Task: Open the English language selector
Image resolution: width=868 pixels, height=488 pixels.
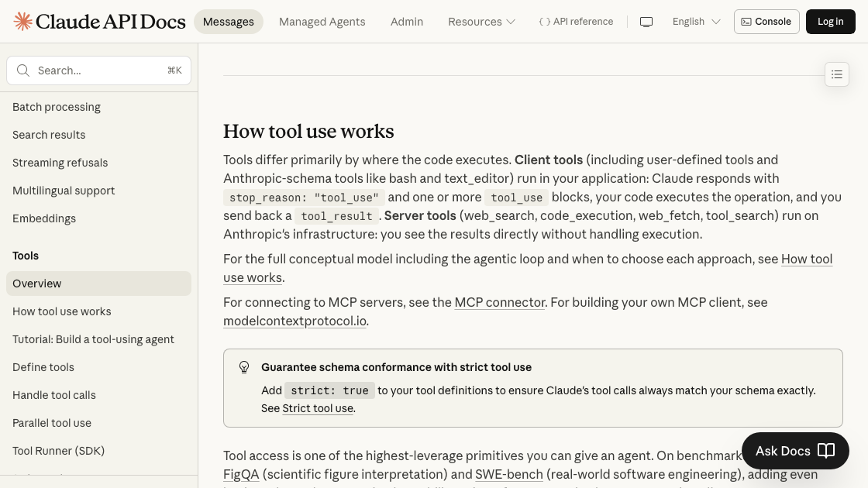Action: tap(696, 22)
